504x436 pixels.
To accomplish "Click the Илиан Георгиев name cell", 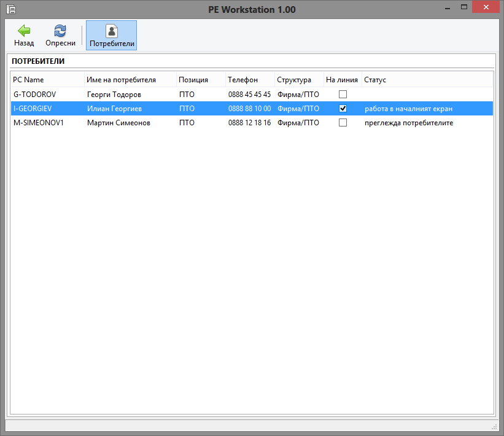I will 114,109.
